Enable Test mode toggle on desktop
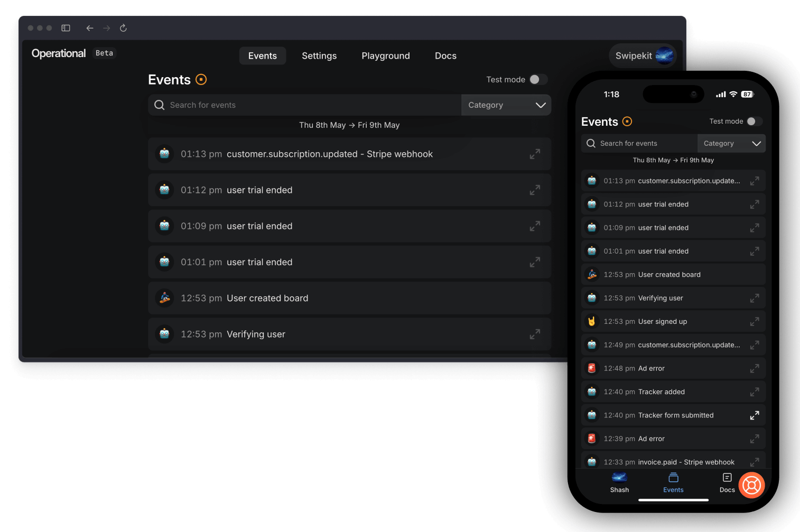The image size is (800, 532). click(x=538, y=79)
